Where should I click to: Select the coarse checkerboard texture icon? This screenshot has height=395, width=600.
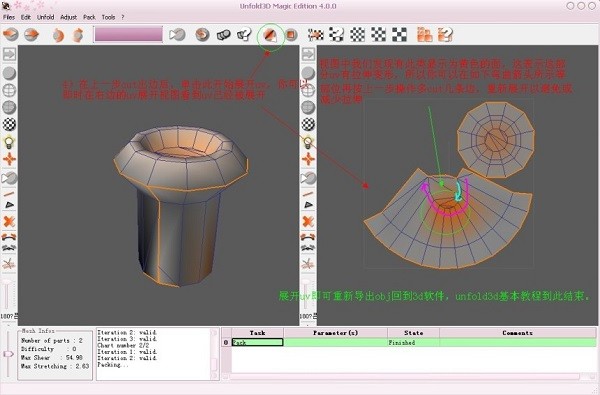click(x=399, y=35)
